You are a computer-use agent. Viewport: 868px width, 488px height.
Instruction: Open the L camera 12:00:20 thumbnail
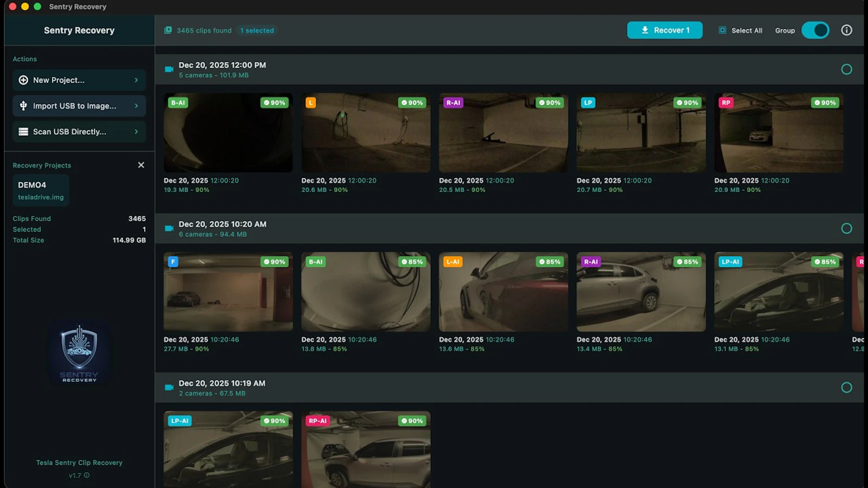[x=366, y=133]
